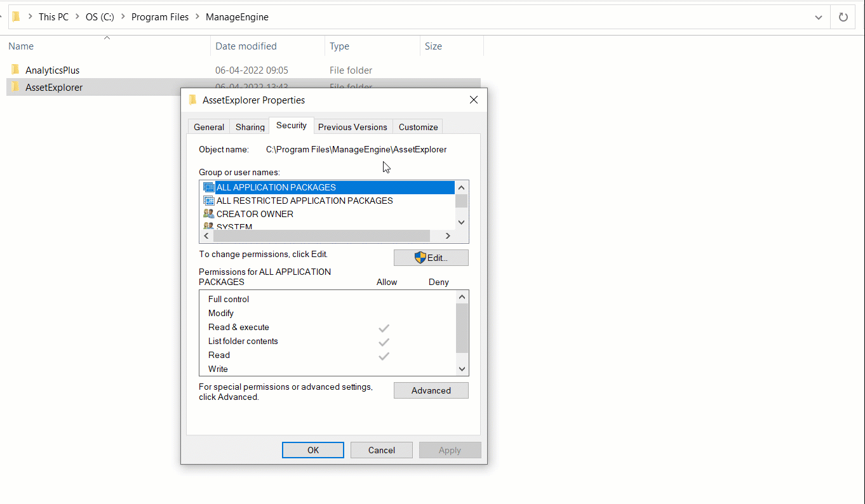This screenshot has width=865, height=504.
Task: Click ManageEngine in the address bar
Action: coord(237,17)
